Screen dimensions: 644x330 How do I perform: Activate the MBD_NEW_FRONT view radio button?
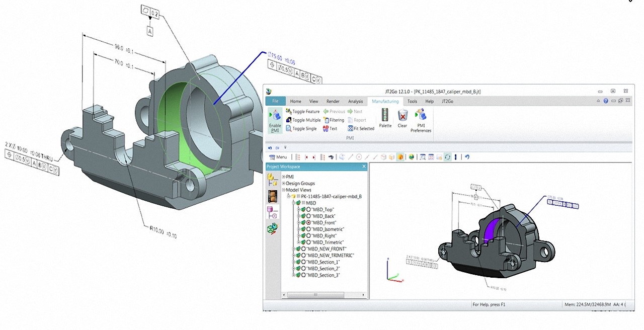pyautogui.click(x=304, y=249)
